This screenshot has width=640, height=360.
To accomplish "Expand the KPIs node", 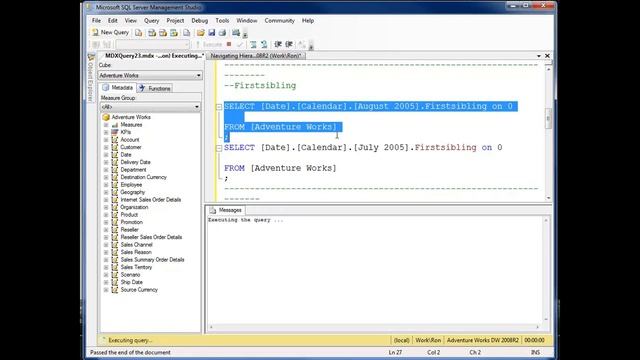I will point(106,132).
